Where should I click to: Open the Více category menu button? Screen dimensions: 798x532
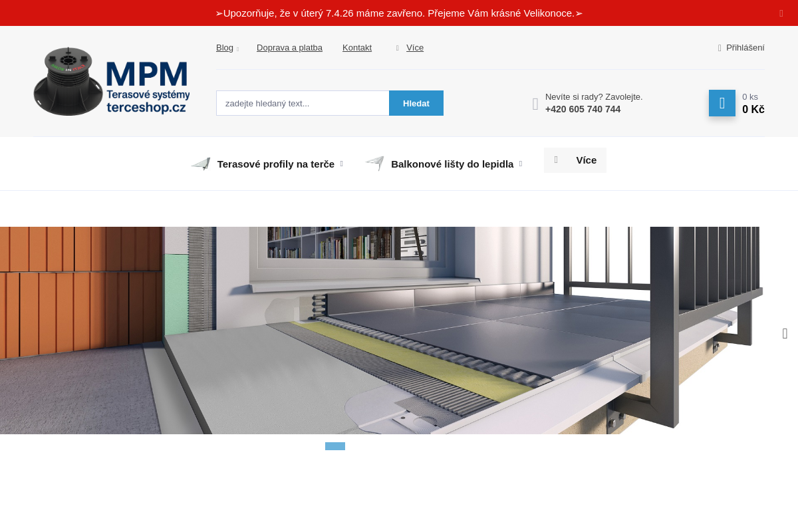pyautogui.click(x=575, y=160)
